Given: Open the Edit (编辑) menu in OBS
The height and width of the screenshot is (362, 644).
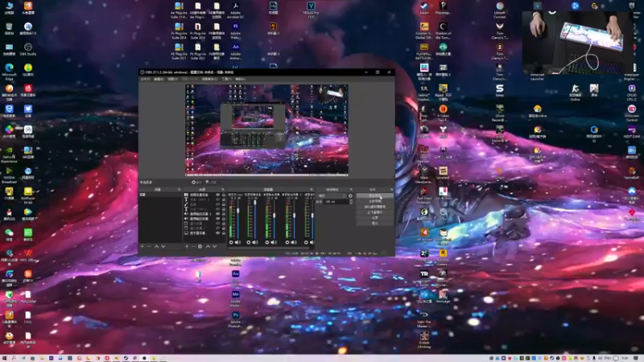Looking at the screenshot, I should pyautogui.click(x=159, y=79).
